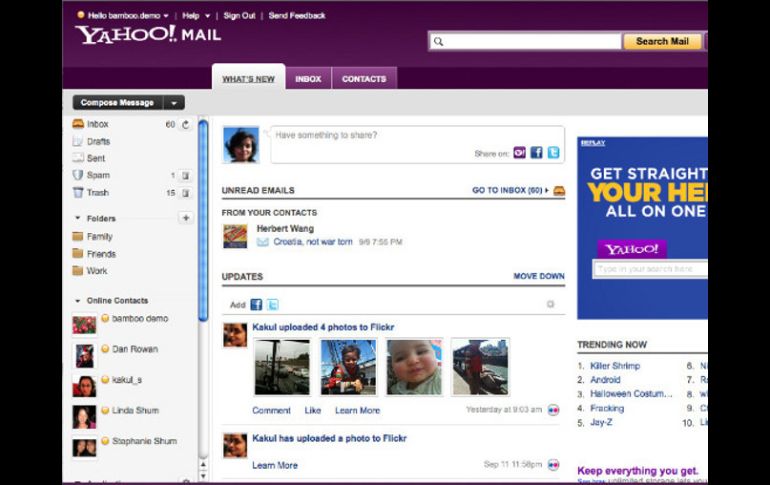The image size is (770, 485).
Task: Collapse the Folders section
Action: (x=78, y=218)
